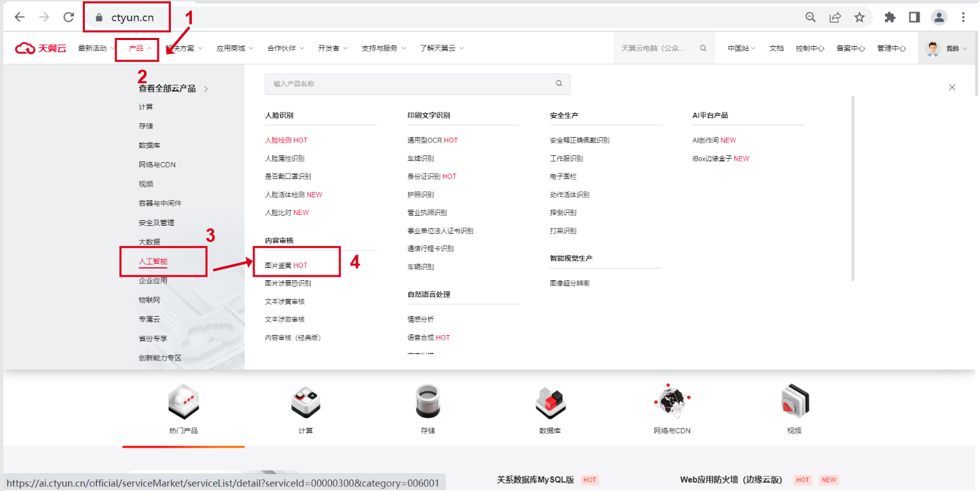Click the browser forward arrow

[x=44, y=18]
